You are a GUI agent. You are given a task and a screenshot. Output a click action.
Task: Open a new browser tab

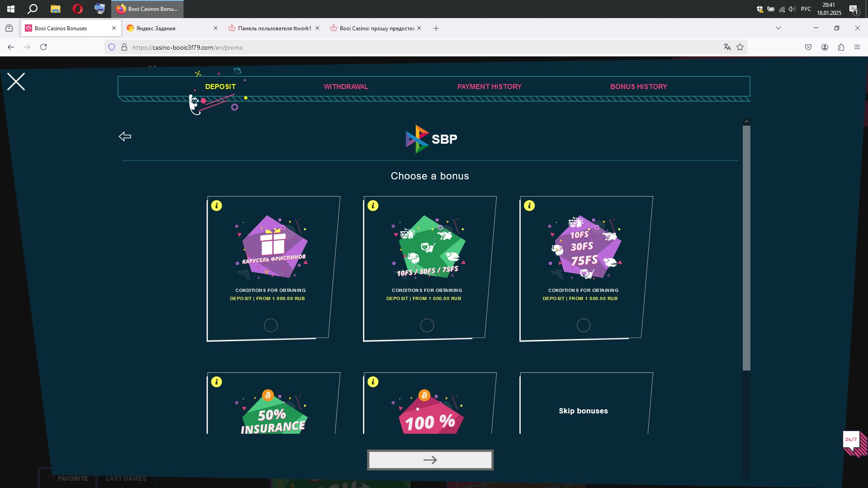click(x=436, y=28)
